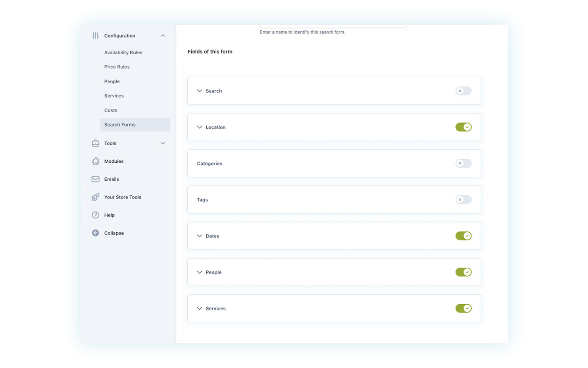The height and width of the screenshot is (368, 588).
Task: Select Availability Rules in the sidebar
Action: pyautogui.click(x=123, y=52)
